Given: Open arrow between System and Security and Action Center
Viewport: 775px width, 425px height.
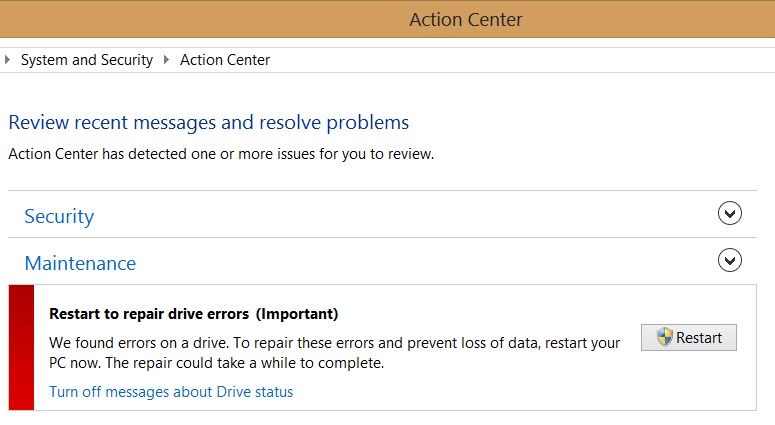Looking at the screenshot, I should [166, 60].
